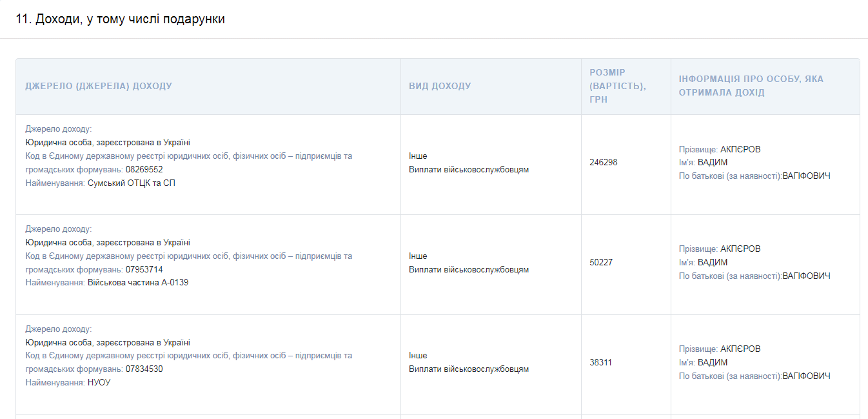
Task: Click 'Інше' in the Сумський ОТЦК row
Action: point(418,156)
